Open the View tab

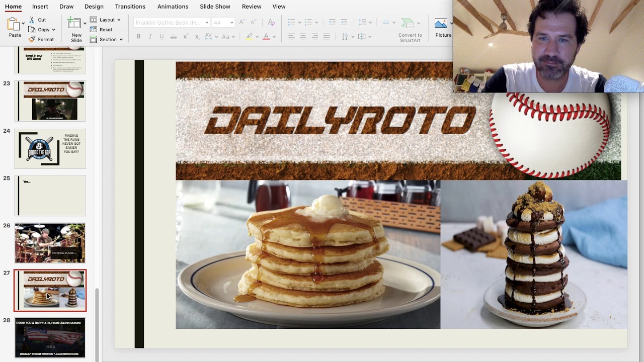pos(279,7)
